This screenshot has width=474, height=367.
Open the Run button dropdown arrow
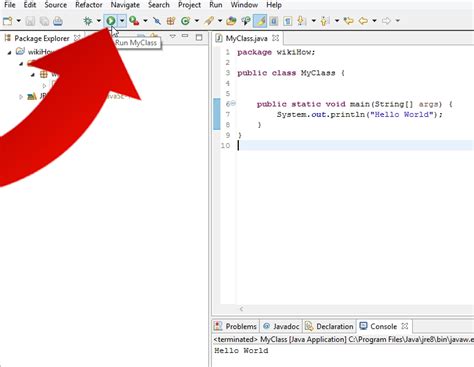coord(122,21)
